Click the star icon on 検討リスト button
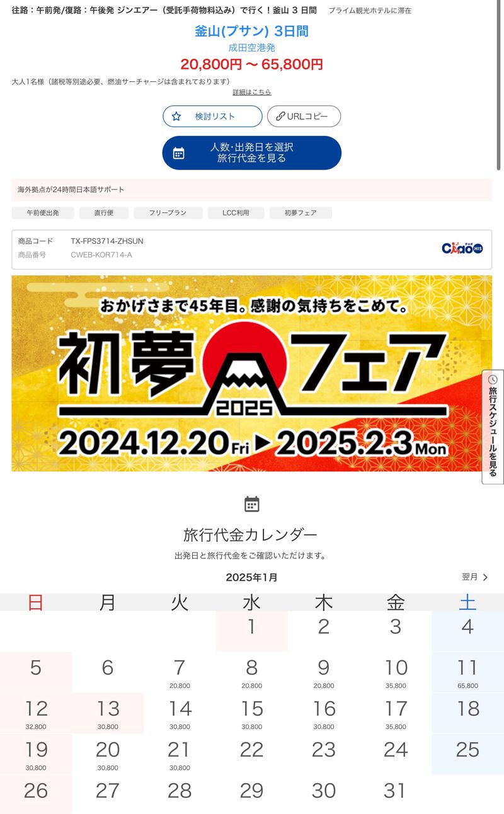 pos(176,117)
